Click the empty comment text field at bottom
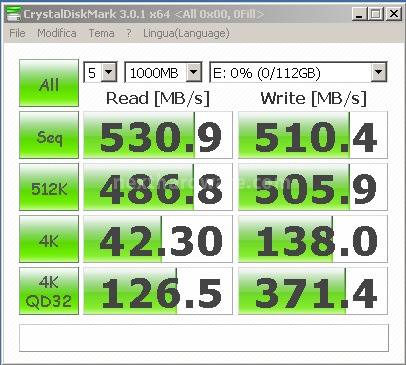406x365 pixels. click(204, 338)
